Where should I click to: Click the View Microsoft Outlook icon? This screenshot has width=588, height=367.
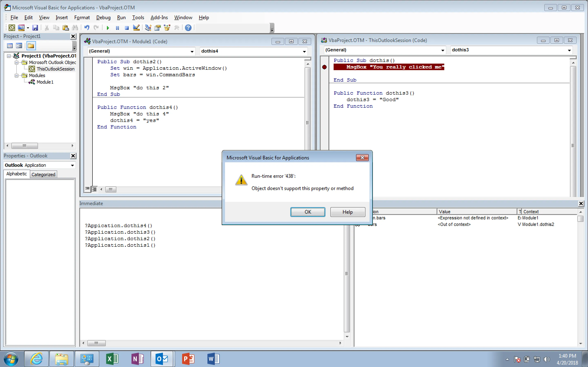(12, 28)
